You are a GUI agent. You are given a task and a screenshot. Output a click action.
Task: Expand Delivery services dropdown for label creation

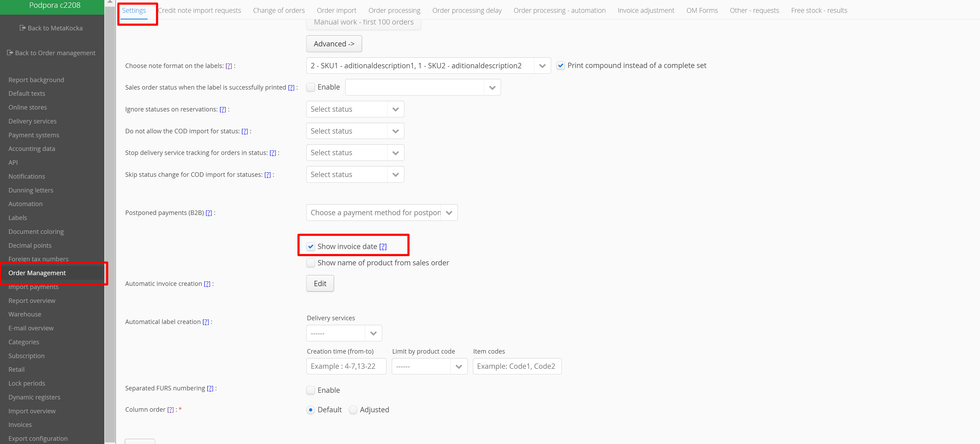click(373, 333)
